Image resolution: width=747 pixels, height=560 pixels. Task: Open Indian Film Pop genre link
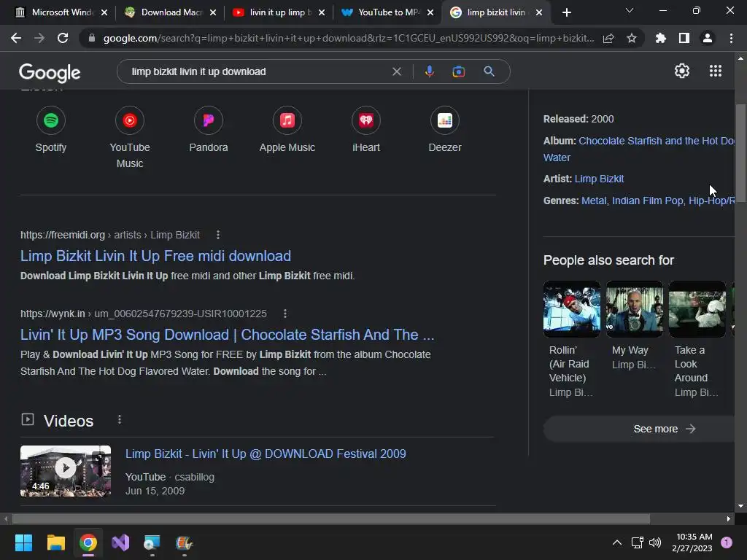[x=648, y=201]
